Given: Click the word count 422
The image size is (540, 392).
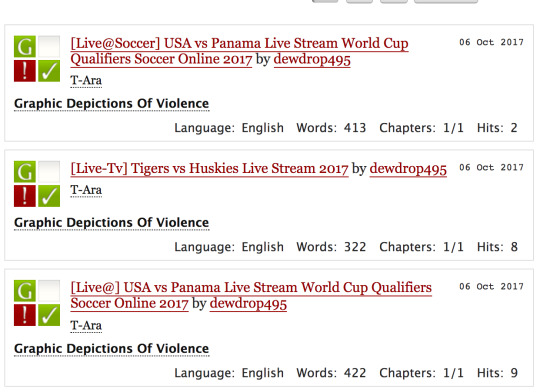Looking at the screenshot, I should tap(355, 373).
